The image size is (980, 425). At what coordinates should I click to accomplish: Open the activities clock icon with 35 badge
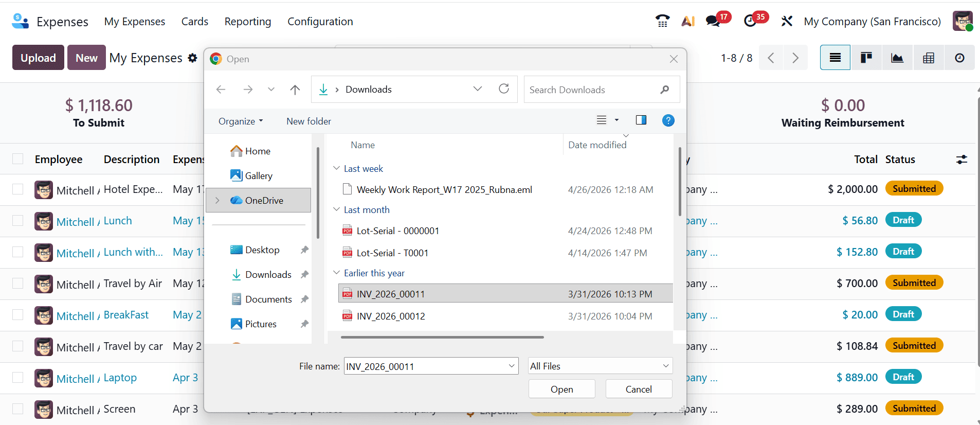(x=750, y=21)
